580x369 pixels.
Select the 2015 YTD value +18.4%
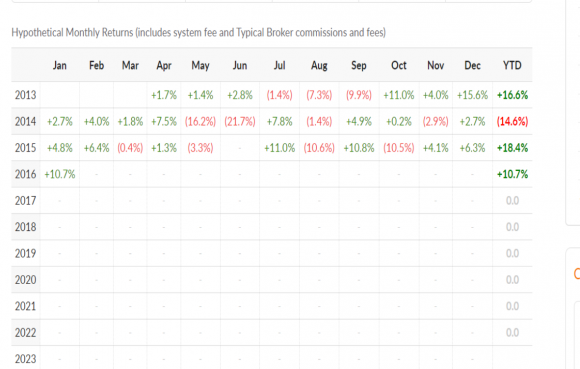(512, 148)
